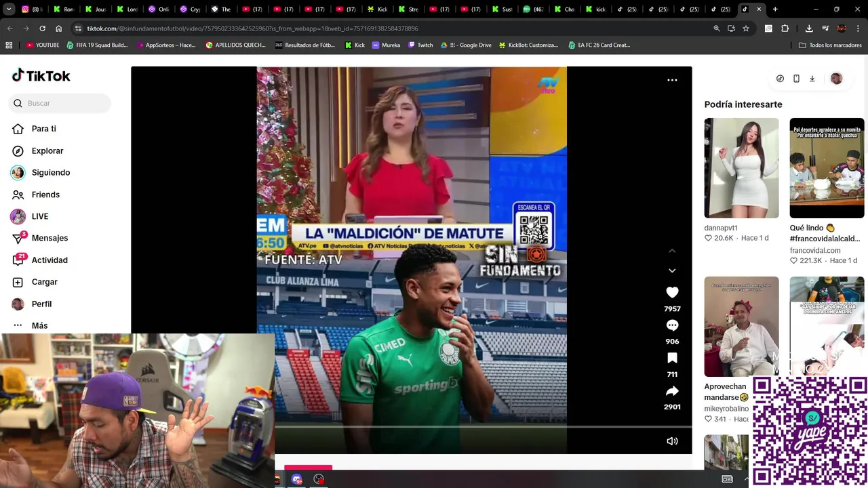This screenshot has width=868, height=488.
Task: Click the Podría interesarte heading
Action: (743, 104)
